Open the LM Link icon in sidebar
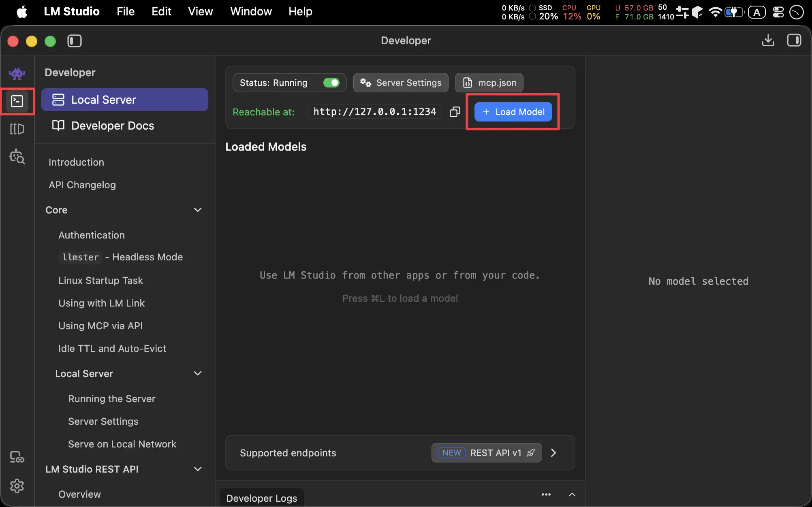This screenshot has width=812, height=507. click(x=17, y=457)
